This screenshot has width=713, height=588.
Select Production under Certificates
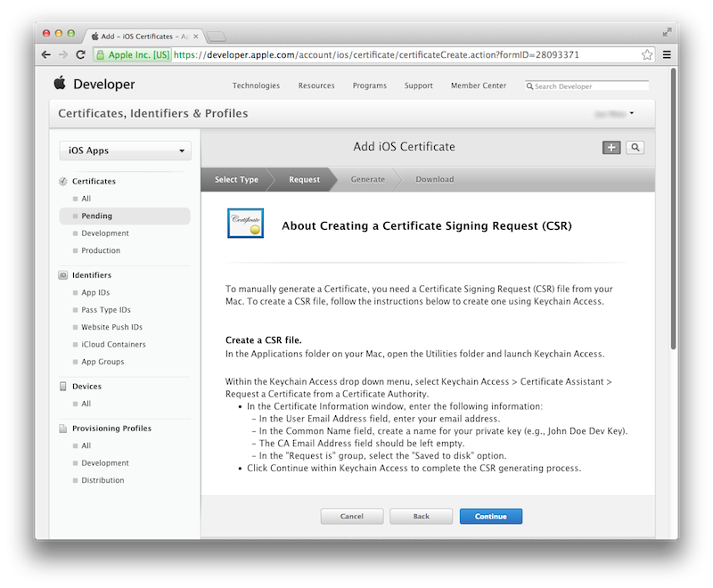tap(101, 250)
